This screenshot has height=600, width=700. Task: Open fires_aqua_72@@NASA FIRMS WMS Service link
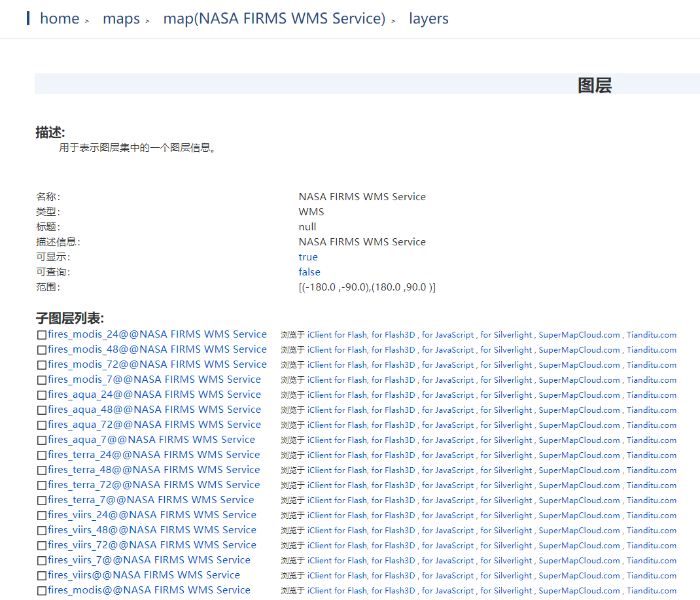(x=154, y=425)
